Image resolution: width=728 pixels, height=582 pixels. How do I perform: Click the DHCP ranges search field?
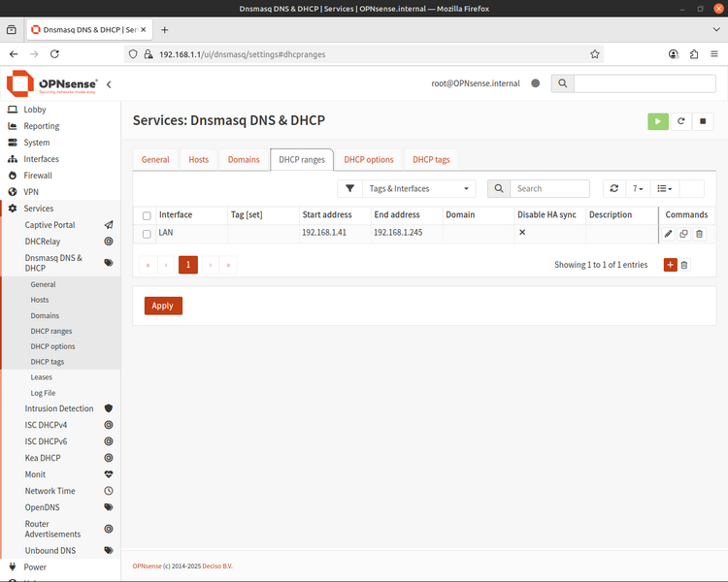click(x=549, y=188)
